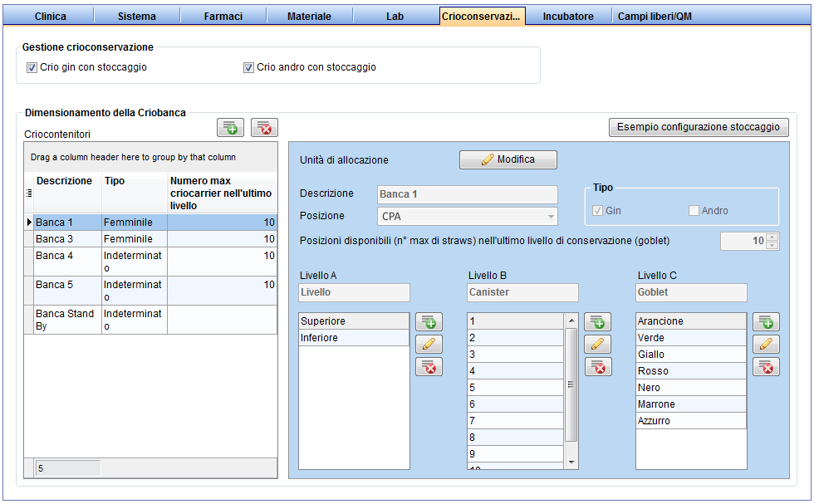
Task: Select canister 1 in Livello B
Action: 516,321
